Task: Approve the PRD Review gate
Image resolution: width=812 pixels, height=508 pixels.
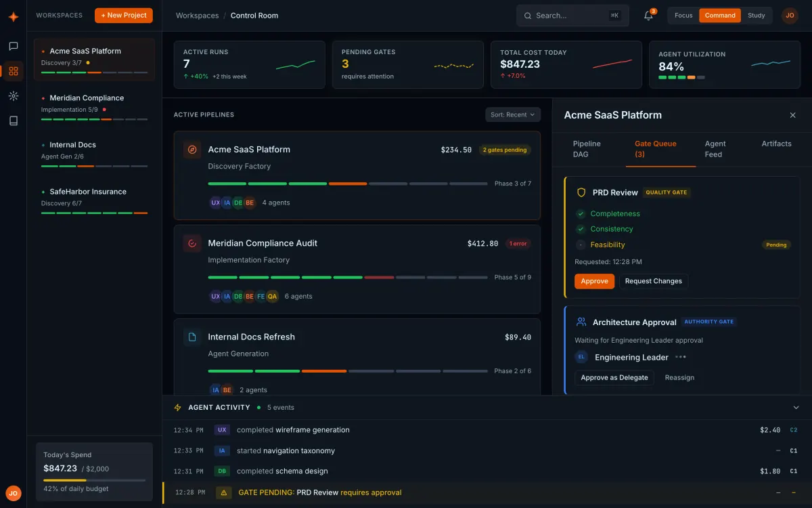Action: [595, 281]
